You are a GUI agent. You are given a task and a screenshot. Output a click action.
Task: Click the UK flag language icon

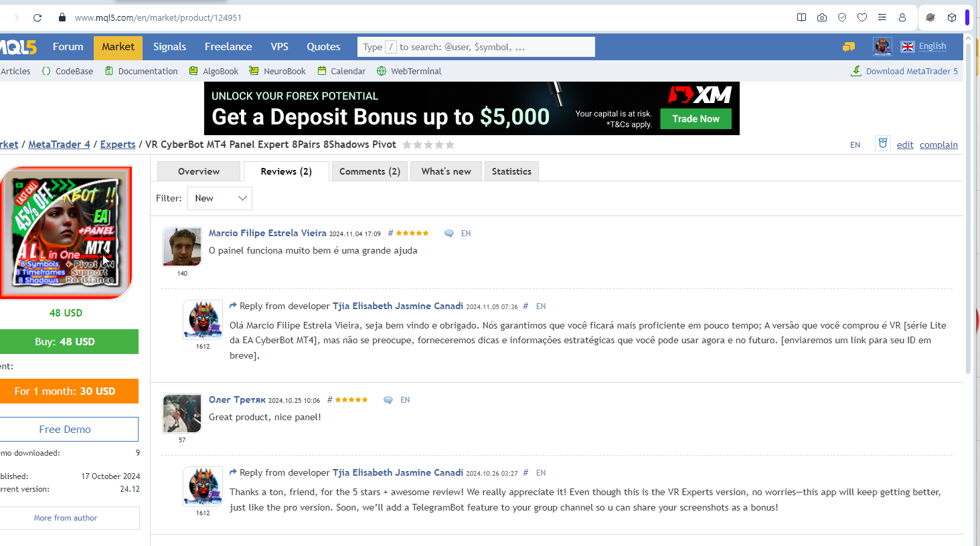(908, 47)
